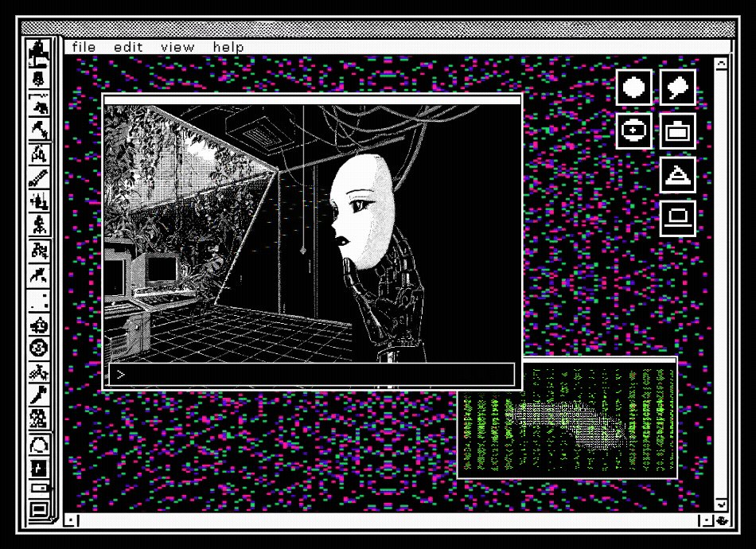Click the horizontal scrollbar left arrow
Screen dimensions: 756x549
tap(71, 520)
